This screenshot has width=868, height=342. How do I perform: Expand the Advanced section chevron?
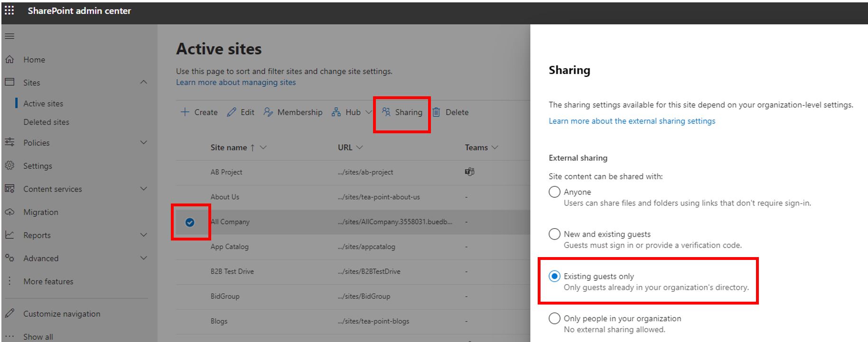144,258
